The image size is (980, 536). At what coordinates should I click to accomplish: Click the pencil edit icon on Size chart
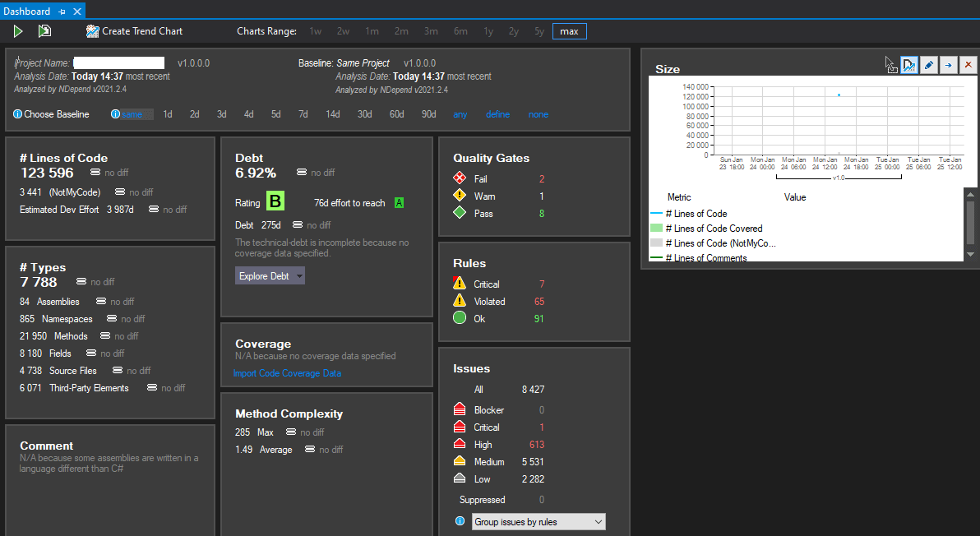point(929,65)
